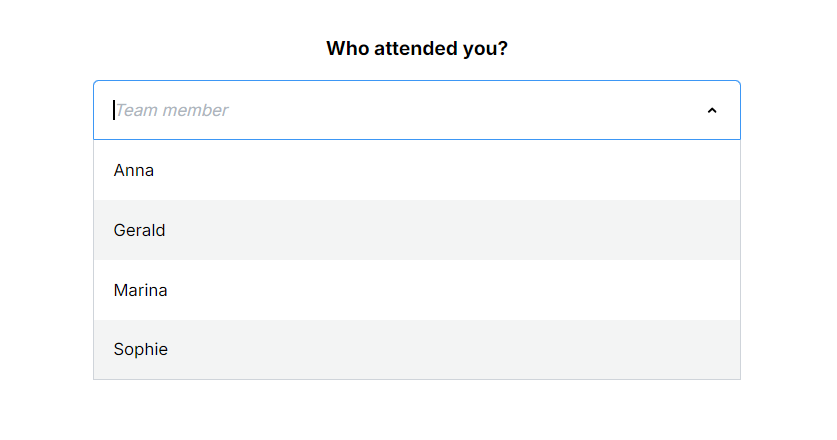Screen dimensions: 837x440
Task: Collapse the dropdown using the chevron arrow
Action: tap(712, 111)
